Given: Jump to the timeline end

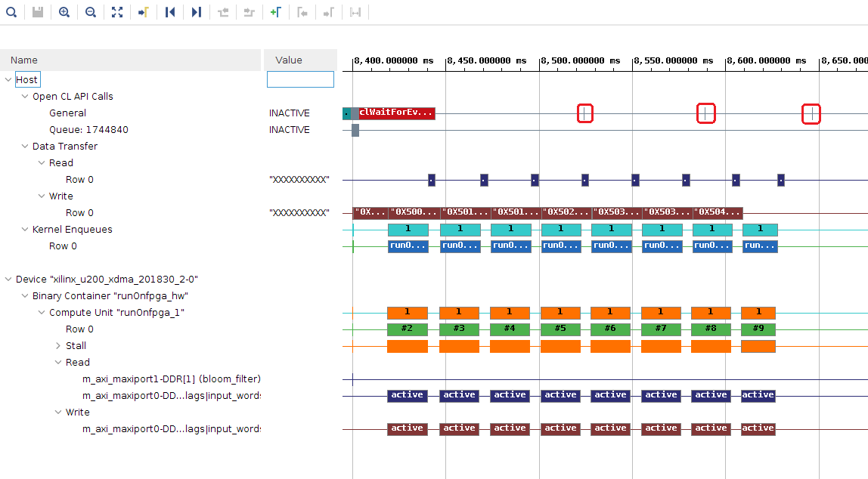Looking at the screenshot, I should click(x=197, y=12).
